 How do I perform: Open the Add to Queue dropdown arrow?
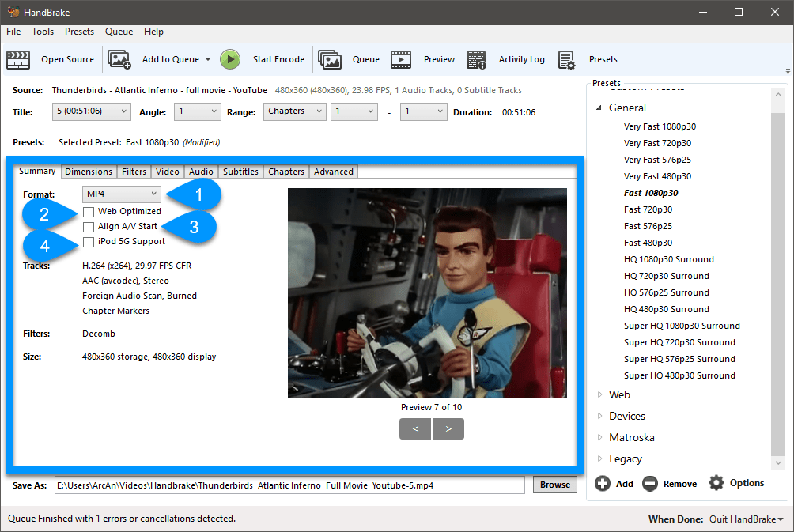coord(208,60)
